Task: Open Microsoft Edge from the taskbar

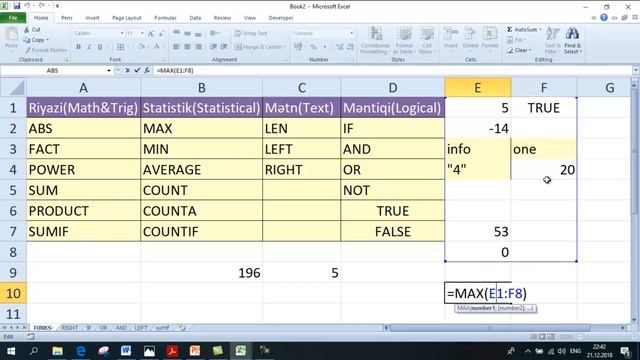Action: [x=80, y=351]
